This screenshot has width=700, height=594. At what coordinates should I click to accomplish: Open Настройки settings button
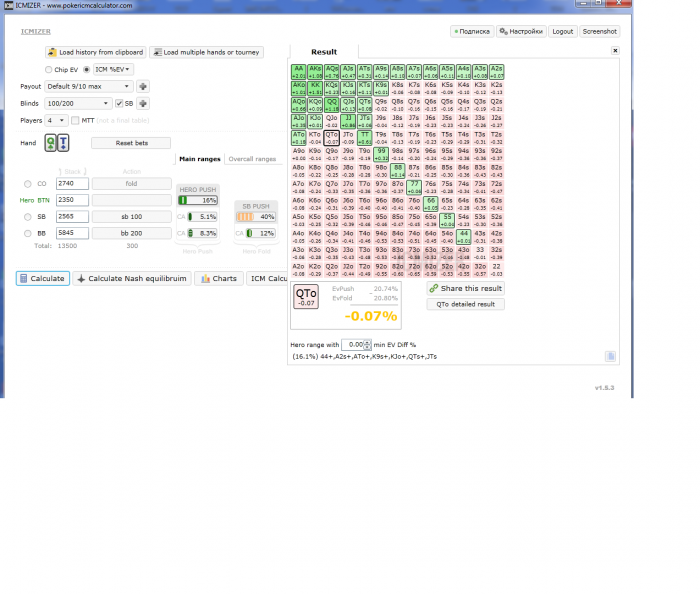tap(521, 32)
